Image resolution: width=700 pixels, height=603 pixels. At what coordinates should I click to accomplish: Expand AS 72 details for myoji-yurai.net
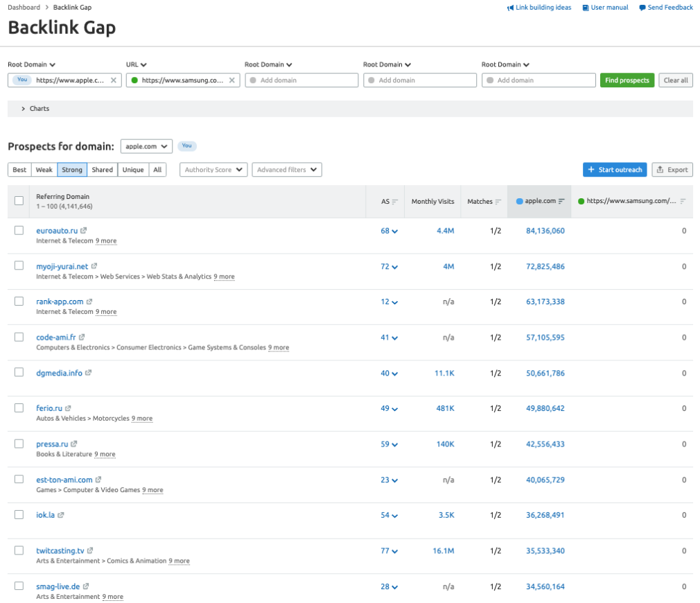pos(390,266)
